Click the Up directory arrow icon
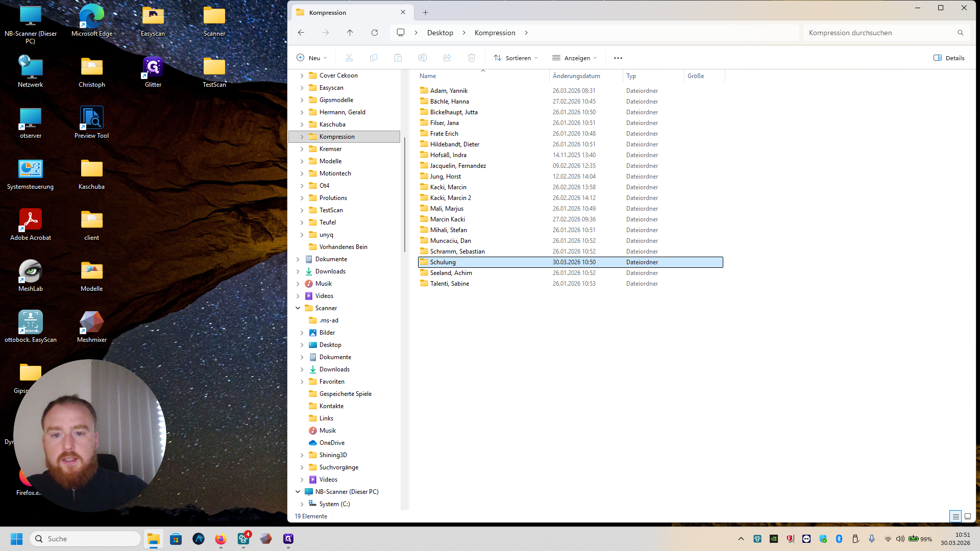The height and width of the screenshot is (551, 980). point(350,33)
